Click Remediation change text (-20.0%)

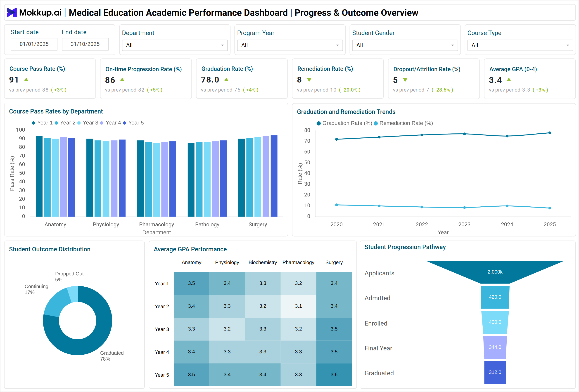[x=349, y=90]
